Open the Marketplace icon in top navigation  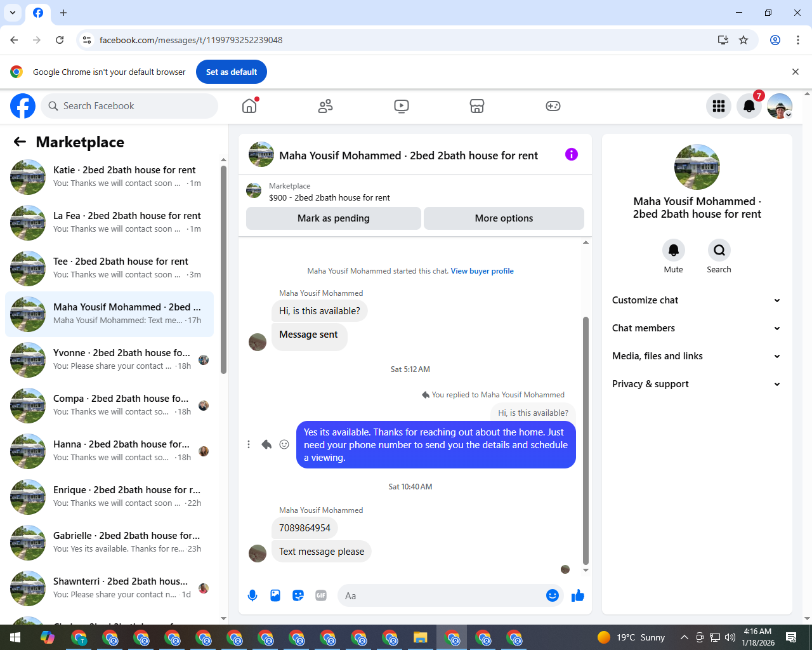pyautogui.click(x=477, y=106)
